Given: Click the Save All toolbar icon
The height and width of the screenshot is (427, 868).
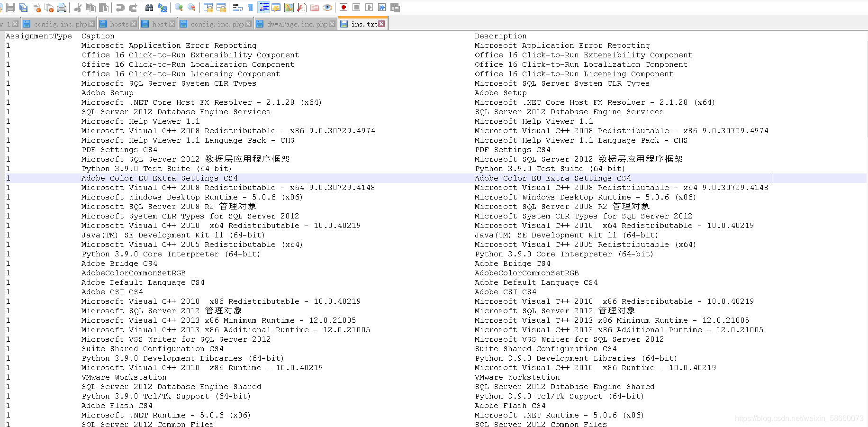Looking at the screenshot, I should [23, 8].
